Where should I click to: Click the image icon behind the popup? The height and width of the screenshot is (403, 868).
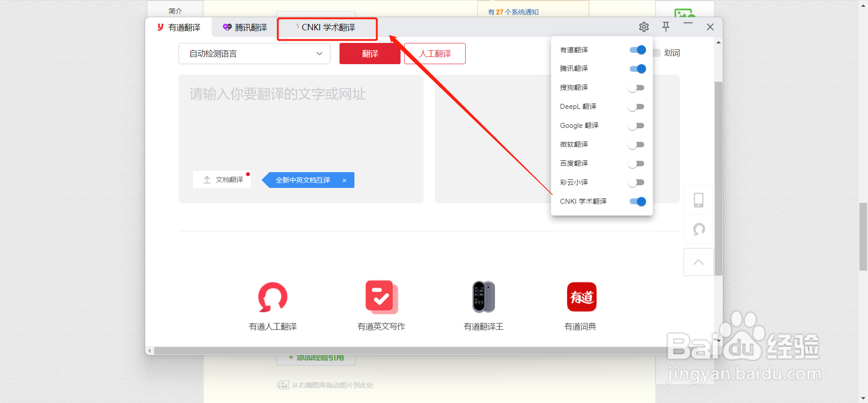point(684,14)
